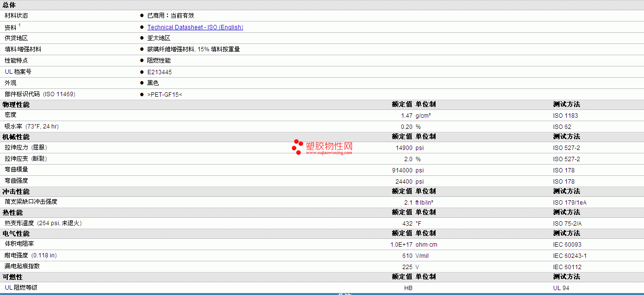644x295 pixels.
Task: Click the 电气性能 section header
Action: [x=16, y=233]
